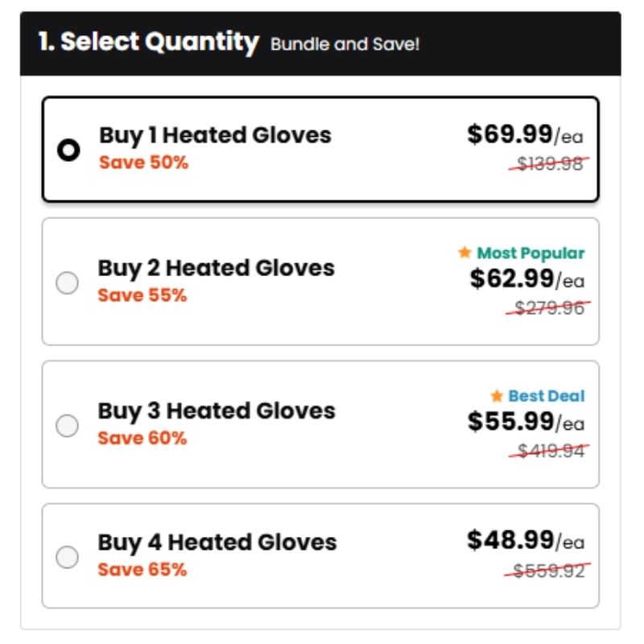Click the orange star beside Best Deal
Image resolution: width=644 pixels, height=644 pixels.
pos(497,396)
